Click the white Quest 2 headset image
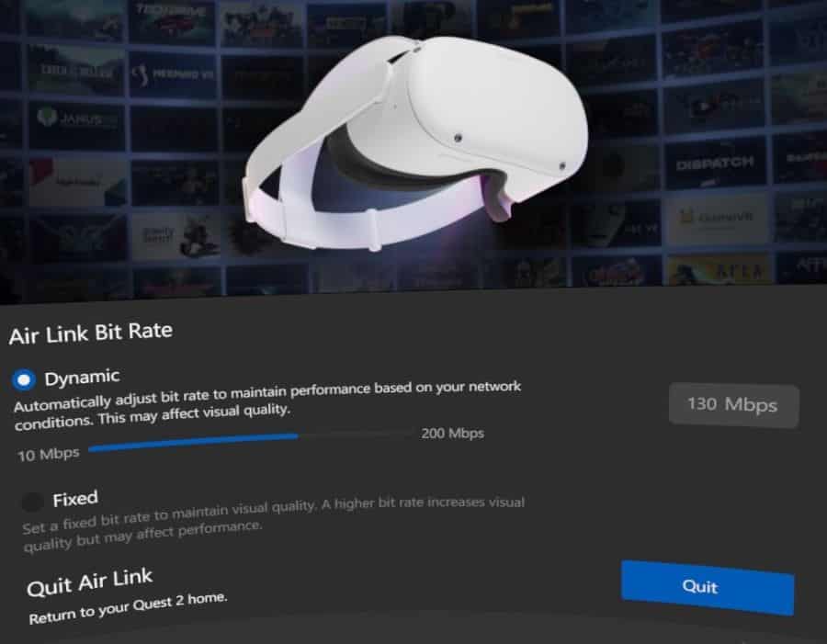This screenshot has width=827, height=644. [415, 140]
